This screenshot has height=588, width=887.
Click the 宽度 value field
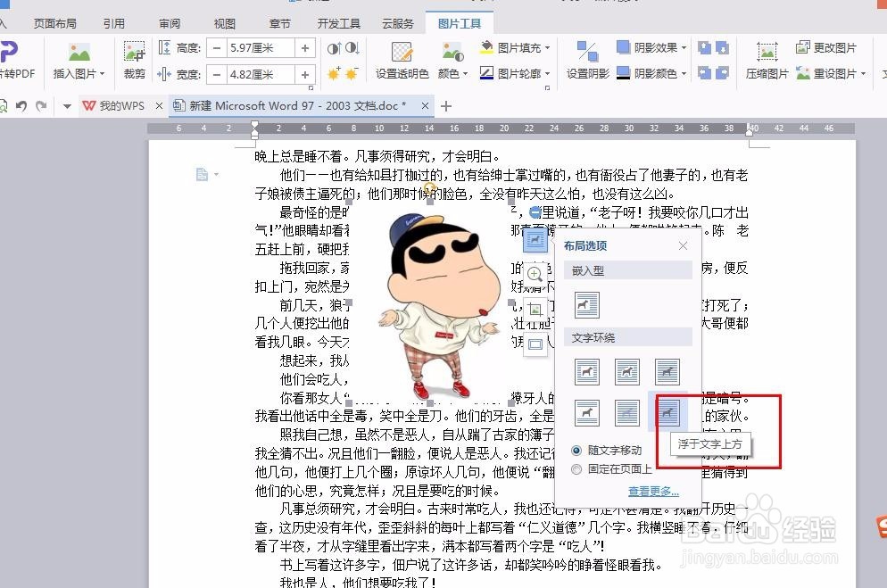click(x=261, y=74)
